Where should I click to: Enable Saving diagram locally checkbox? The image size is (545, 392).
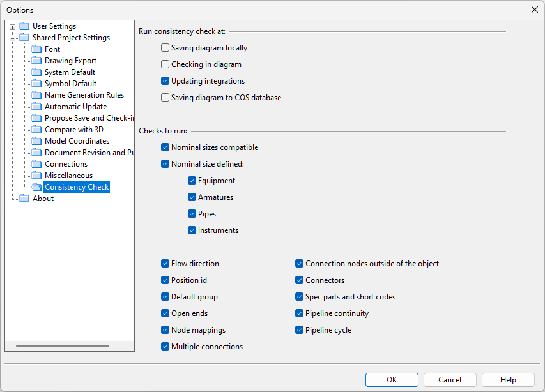[x=165, y=48]
